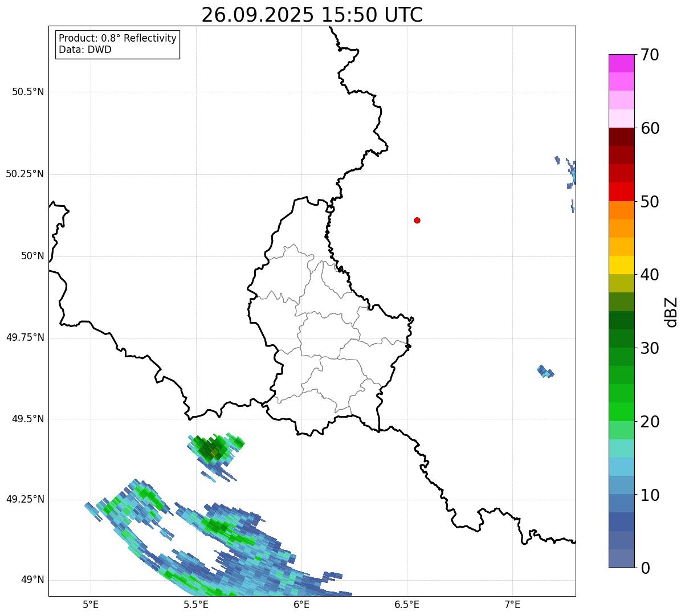Click the 49.75°N latitude label
The width and height of the screenshot is (685, 616).
click(x=25, y=337)
